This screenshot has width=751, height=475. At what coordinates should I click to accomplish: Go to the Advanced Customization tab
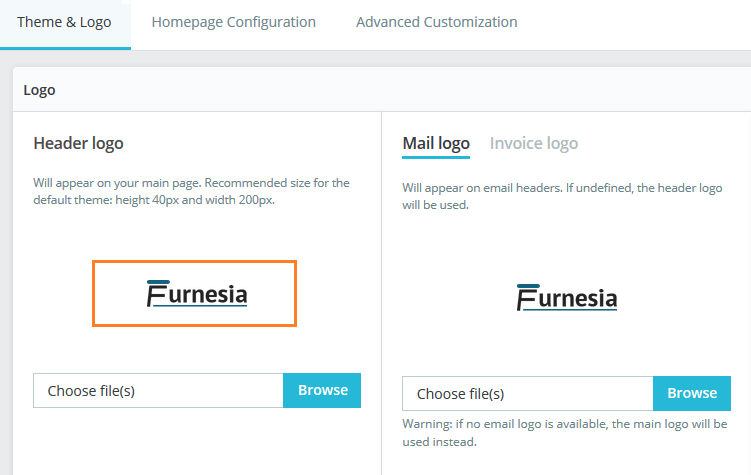click(x=436, y=22)
